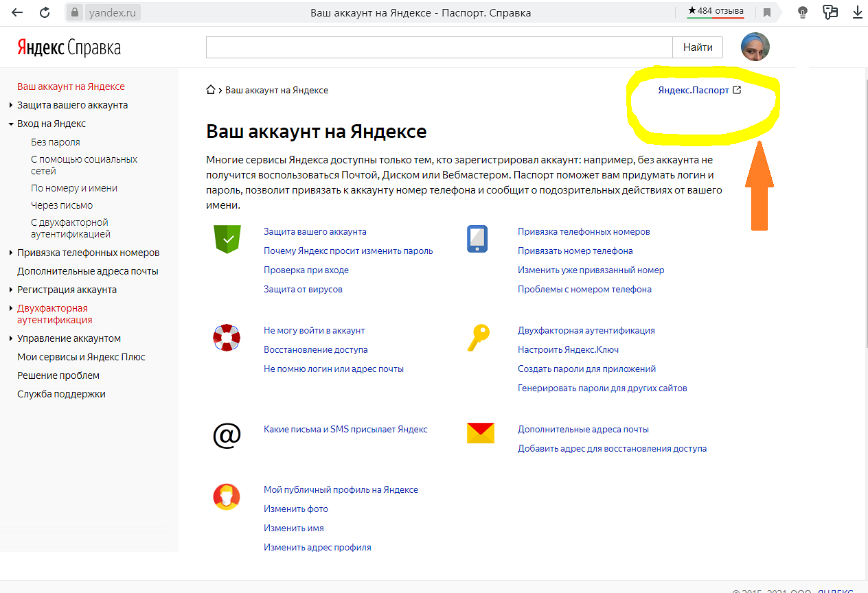Click the yellow mail envelope icon
This screenshot has height=593, width=868.
coord(480,433)
